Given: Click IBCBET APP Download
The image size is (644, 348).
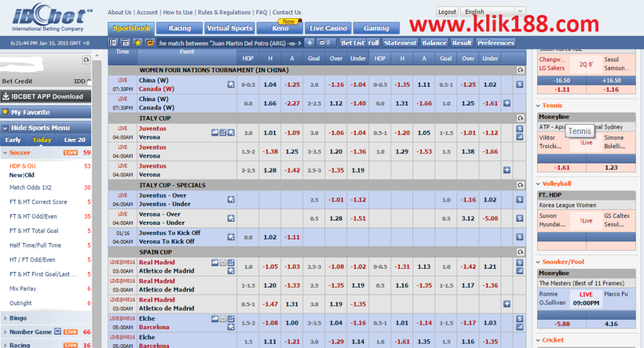Looking at the screenshot, I should [x=45, y=97].
